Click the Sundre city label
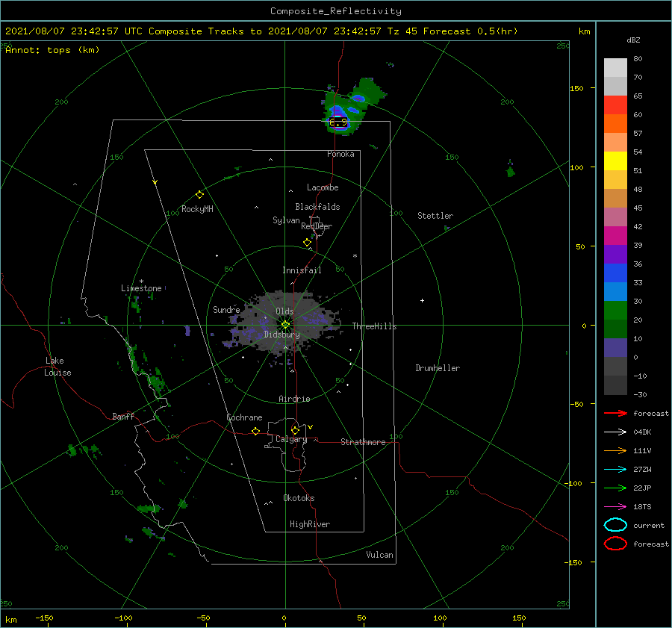672x628 pixels. coord(226,310)
